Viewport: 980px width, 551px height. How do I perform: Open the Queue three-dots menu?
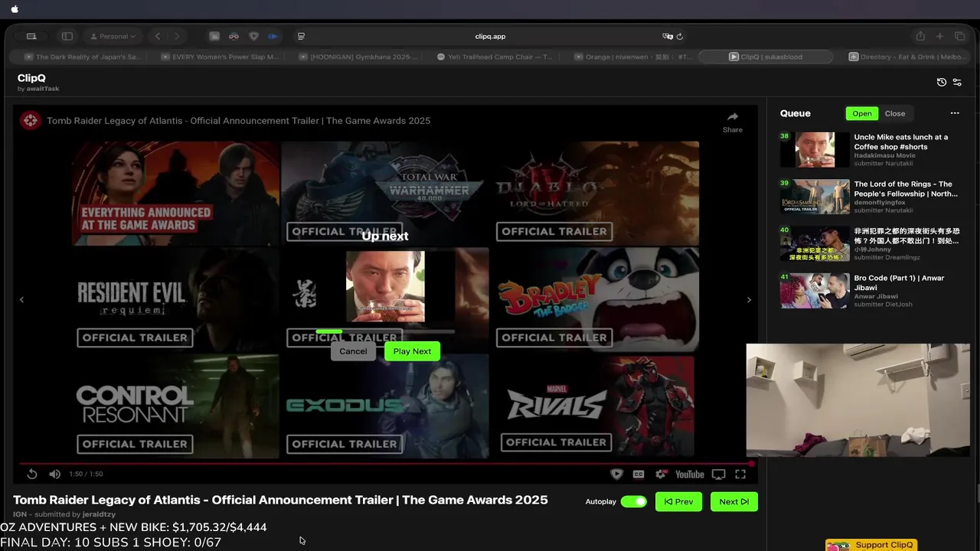pyautogui.click(x=955, y=113)
